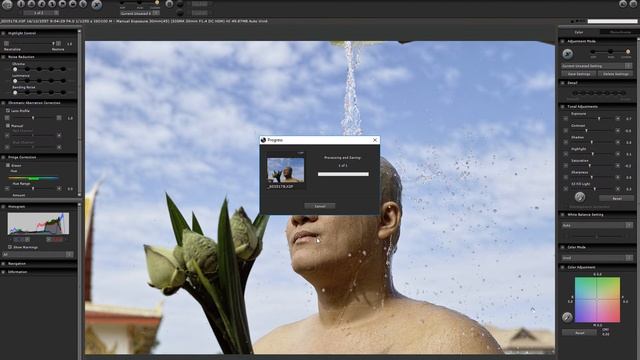Reset the Shadow slider with its X icon
The height and width of the screenshot is (360, 640).
[x=618, y=142]
